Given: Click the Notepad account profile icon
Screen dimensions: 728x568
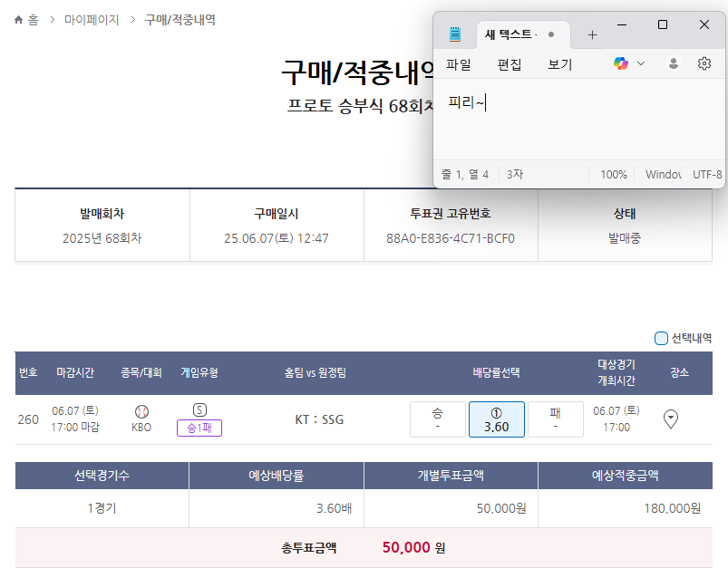Looking at the screenshot, I should click(673, 63).
